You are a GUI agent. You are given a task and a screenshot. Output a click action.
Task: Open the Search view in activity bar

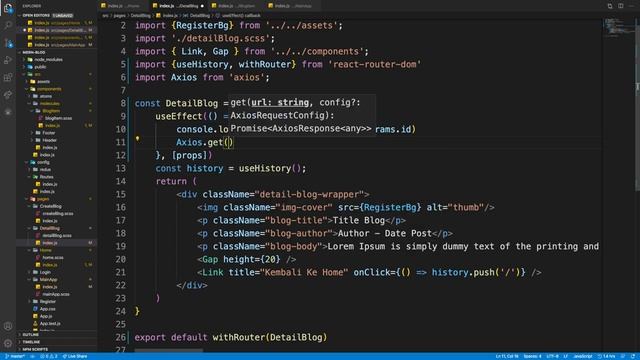[8, 25]
